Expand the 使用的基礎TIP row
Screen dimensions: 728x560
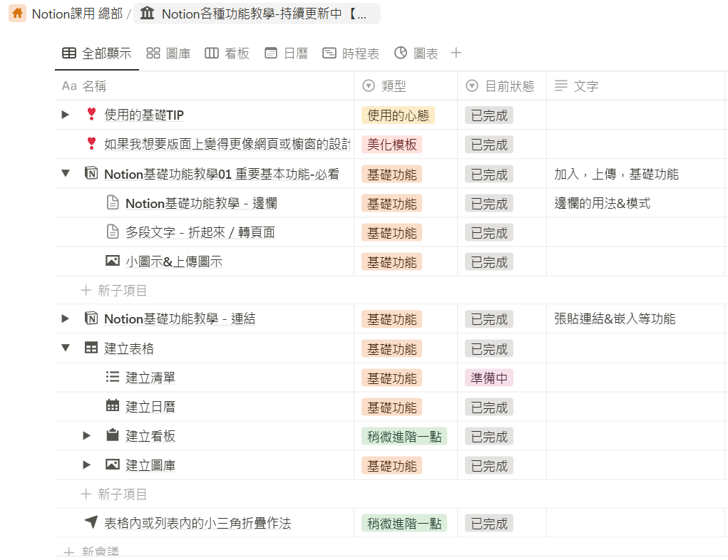[66, 115]
